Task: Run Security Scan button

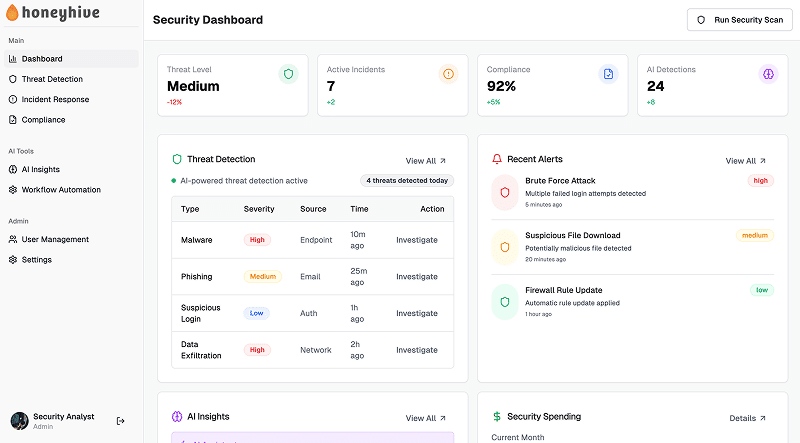Action: click(739, 20)
